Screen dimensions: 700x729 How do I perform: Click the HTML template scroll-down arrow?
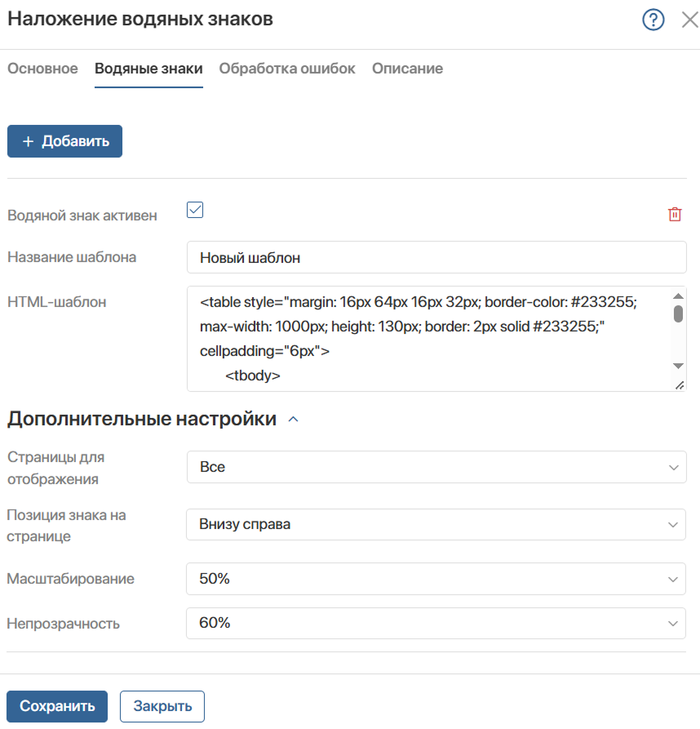click(x=678, y=366)
